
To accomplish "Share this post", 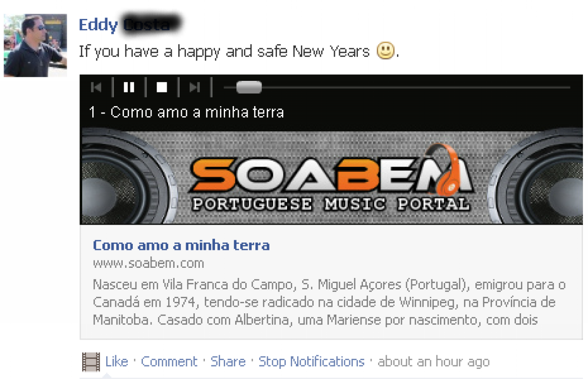I will 228,362.
